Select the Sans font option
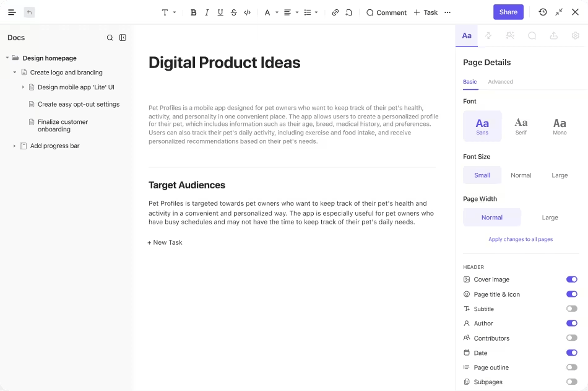Screen dimensions: 588x391 click(482, 126)
